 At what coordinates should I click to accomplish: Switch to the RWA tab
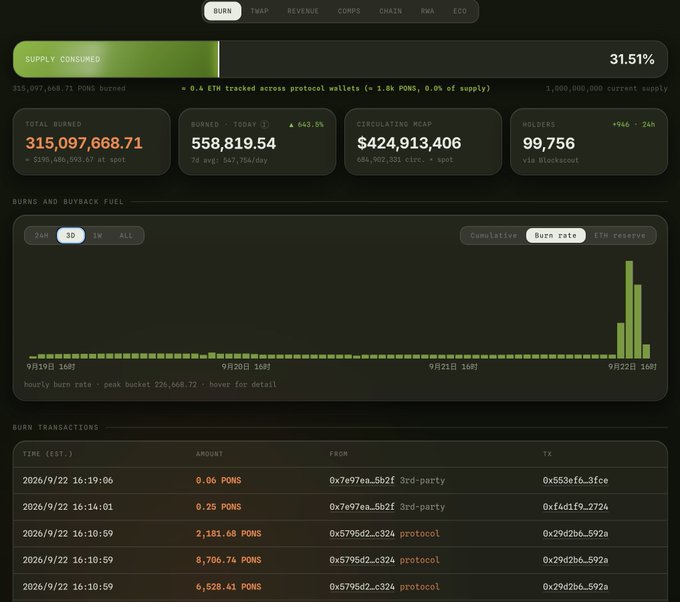[427, 11]
